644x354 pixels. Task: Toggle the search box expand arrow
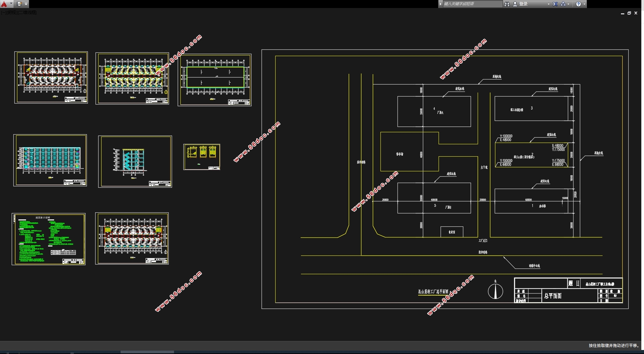(441, 4)
